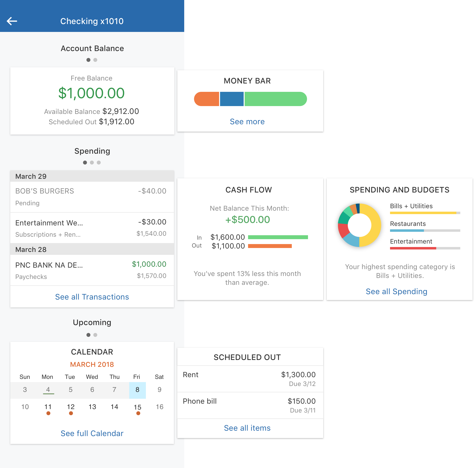476x468 pixels.
Task: Click Checking x1010 account title
Action: click(x=92, y=21)
